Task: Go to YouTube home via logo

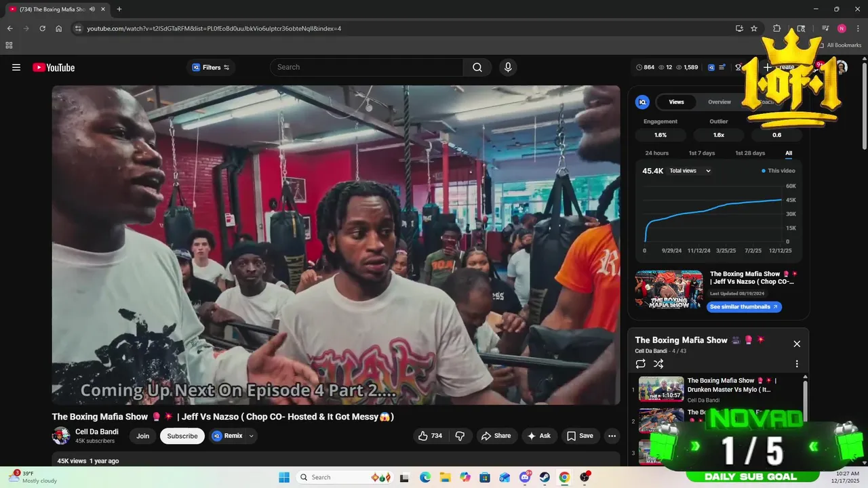Action: 54,67
